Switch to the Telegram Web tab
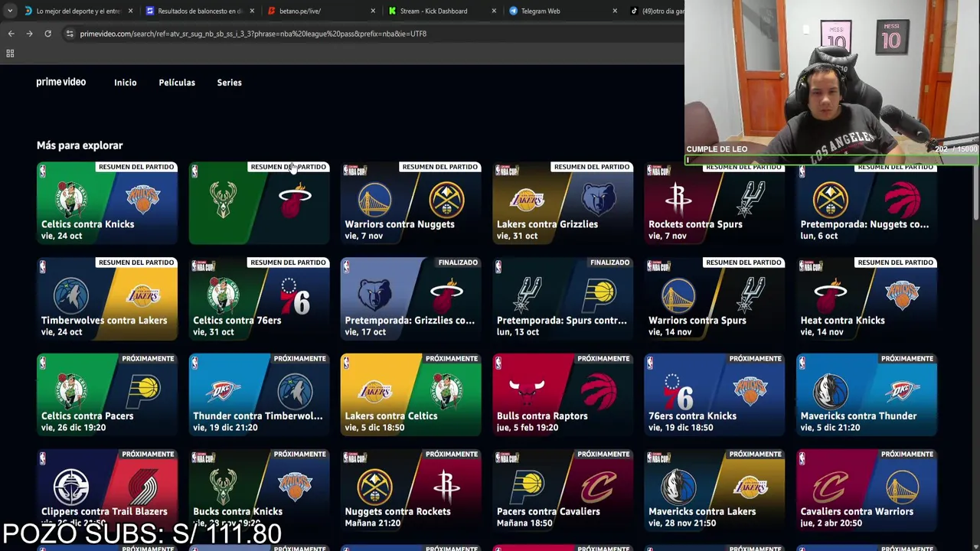This screenshot has width=980, height=551. coord(563,11)
